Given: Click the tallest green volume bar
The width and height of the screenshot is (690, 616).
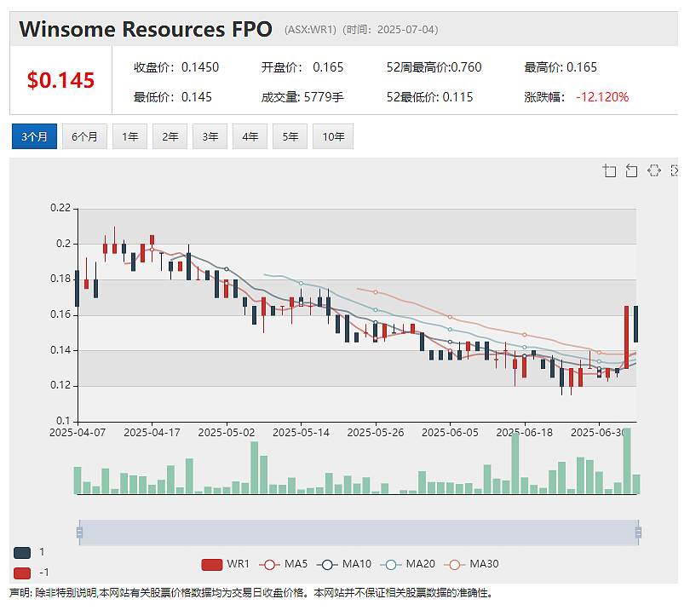Looking at the screenshot, I should 627,461.
